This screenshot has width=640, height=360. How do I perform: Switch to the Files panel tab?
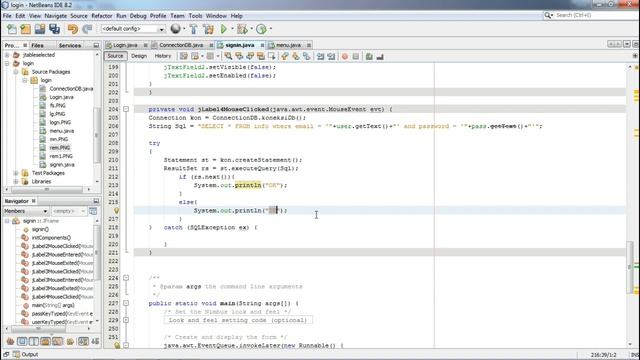37,46
